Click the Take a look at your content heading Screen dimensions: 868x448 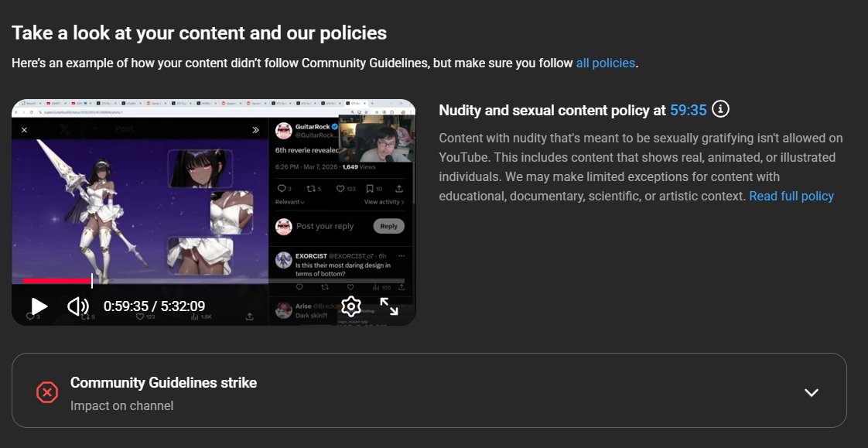tap(199, 32)
